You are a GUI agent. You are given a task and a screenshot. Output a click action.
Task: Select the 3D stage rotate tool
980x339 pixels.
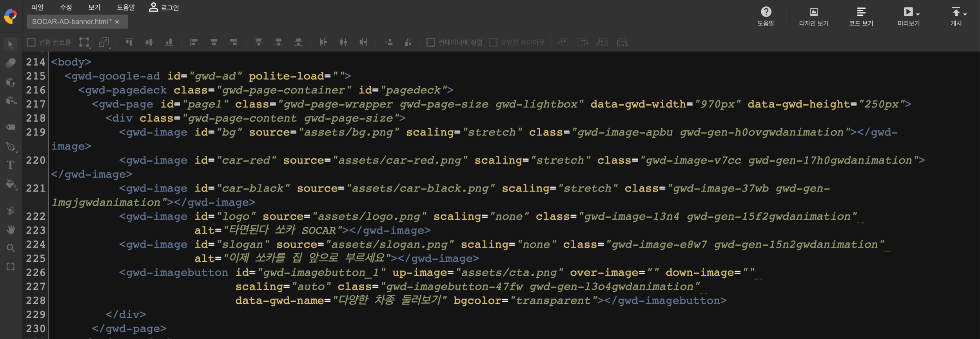(x=11, y=210)
